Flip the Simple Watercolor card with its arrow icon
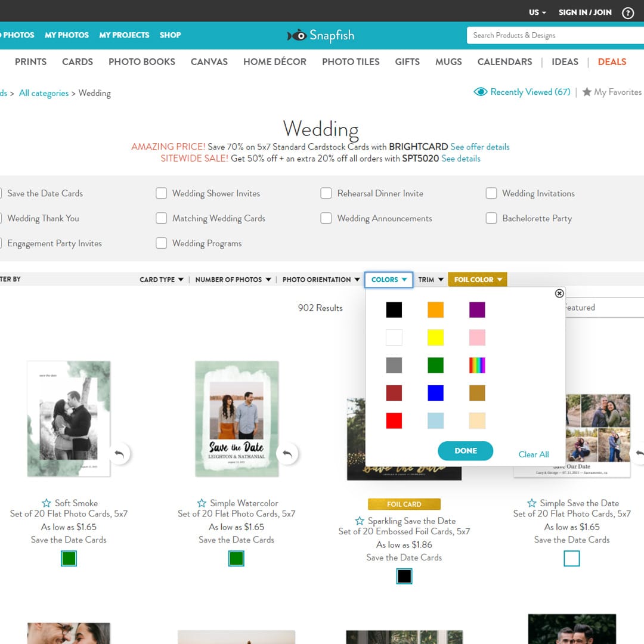644x644 pixels. [x=287, y=454]
